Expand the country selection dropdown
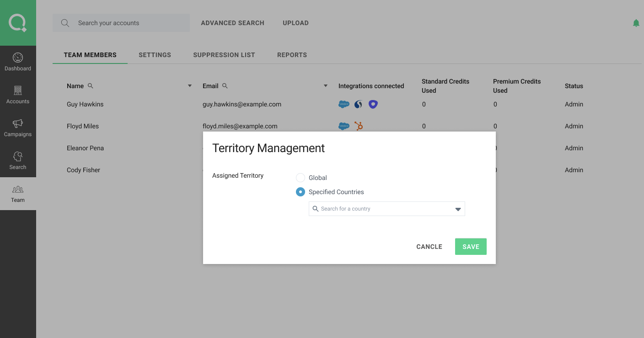The width and height of the screenshot is (644, 338). [x=457, y=209]
